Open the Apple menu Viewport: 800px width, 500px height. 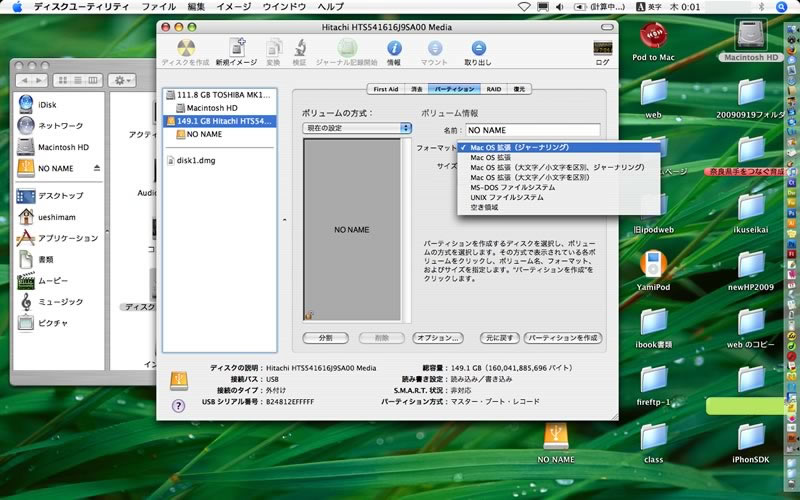pos(17,7)
